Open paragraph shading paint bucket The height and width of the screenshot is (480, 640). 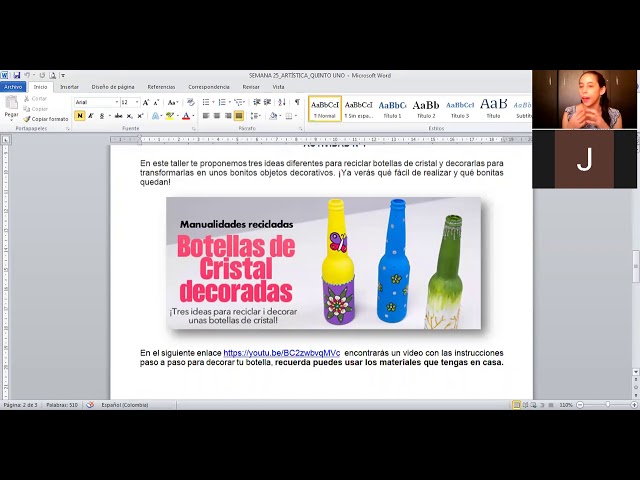(273, 116)
